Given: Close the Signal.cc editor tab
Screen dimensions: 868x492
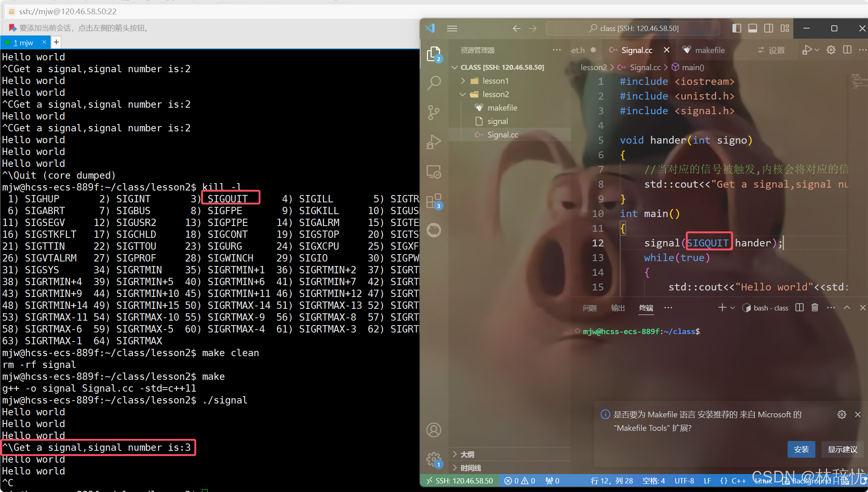Looking at the screenshot, I should (x=666, y=50).
